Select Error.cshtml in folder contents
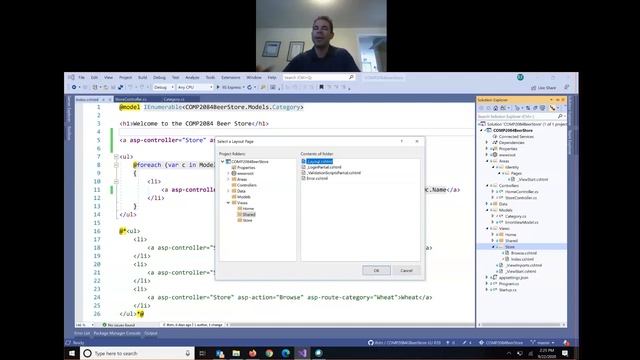Image resolution: width=640 pixels, height=360 pixels. click(315, 178)
